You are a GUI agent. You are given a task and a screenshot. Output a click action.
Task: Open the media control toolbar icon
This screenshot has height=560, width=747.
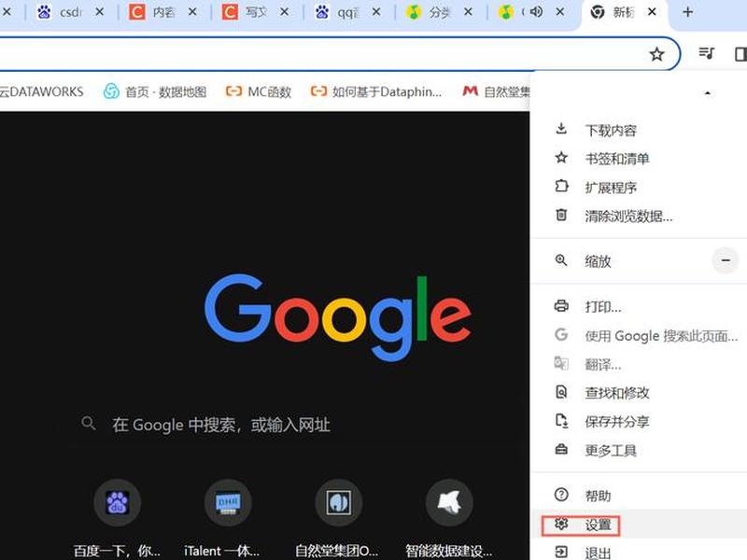coord(706,53)
